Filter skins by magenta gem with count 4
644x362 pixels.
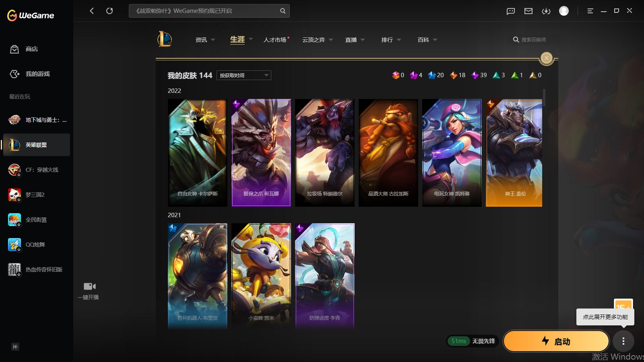(x=416, y=75)
